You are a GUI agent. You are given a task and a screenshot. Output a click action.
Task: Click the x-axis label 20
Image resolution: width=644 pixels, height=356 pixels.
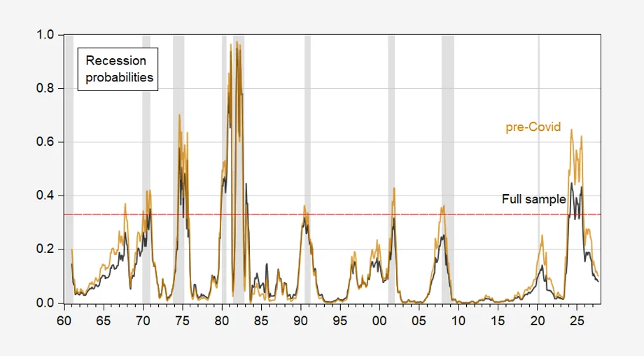538,321
